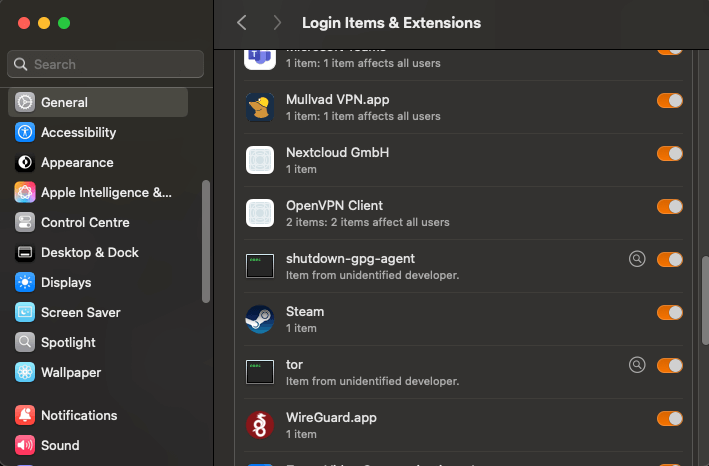Viewport: 709px width, 466px height.
Task: Select Displays in the sidebar
Action: 98,282
